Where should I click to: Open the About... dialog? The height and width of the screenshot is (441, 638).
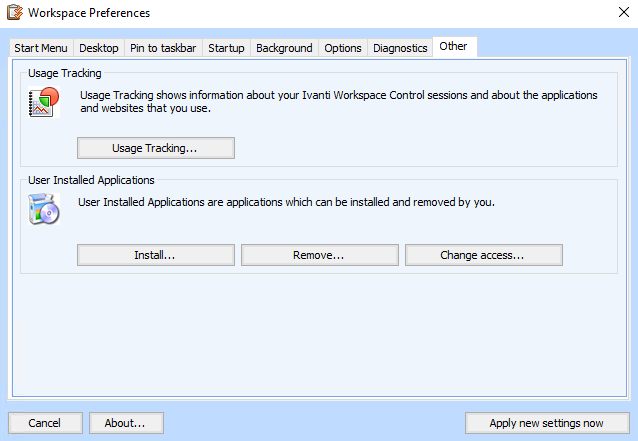(x=126, y=423)
